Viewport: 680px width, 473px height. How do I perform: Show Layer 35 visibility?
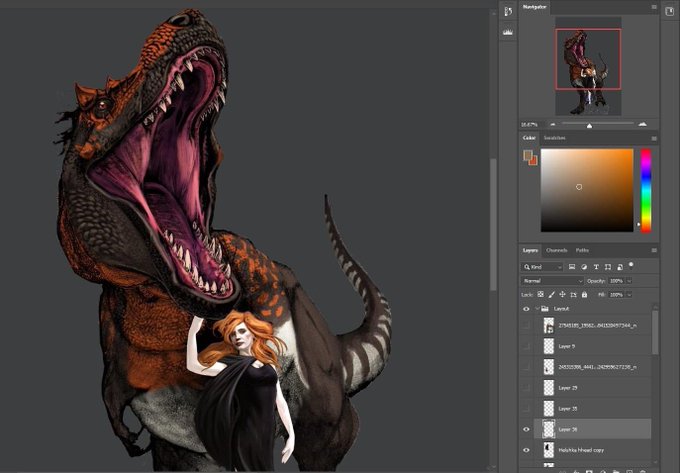pyautogui.click(x=526, y=408)
